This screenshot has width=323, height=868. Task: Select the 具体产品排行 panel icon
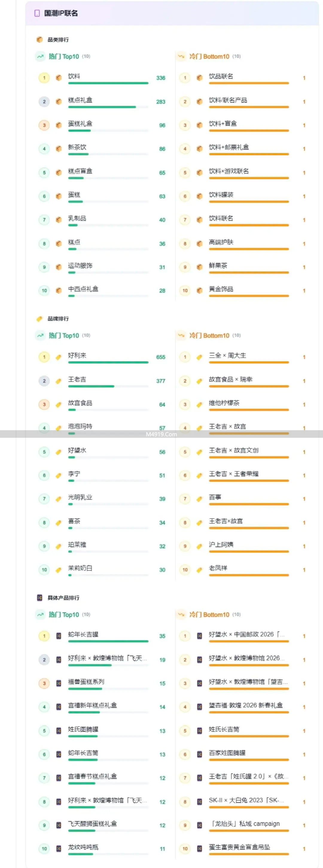39,597
